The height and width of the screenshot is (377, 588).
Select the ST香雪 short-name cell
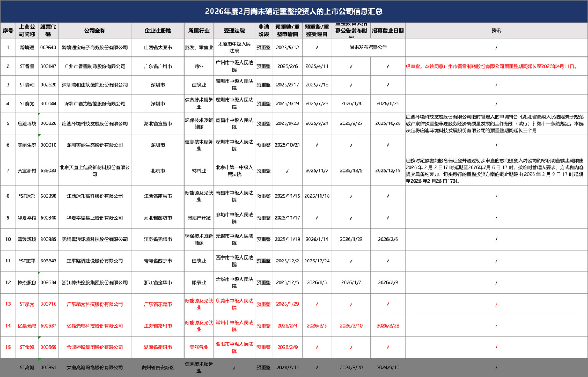[x=27, y=66]
